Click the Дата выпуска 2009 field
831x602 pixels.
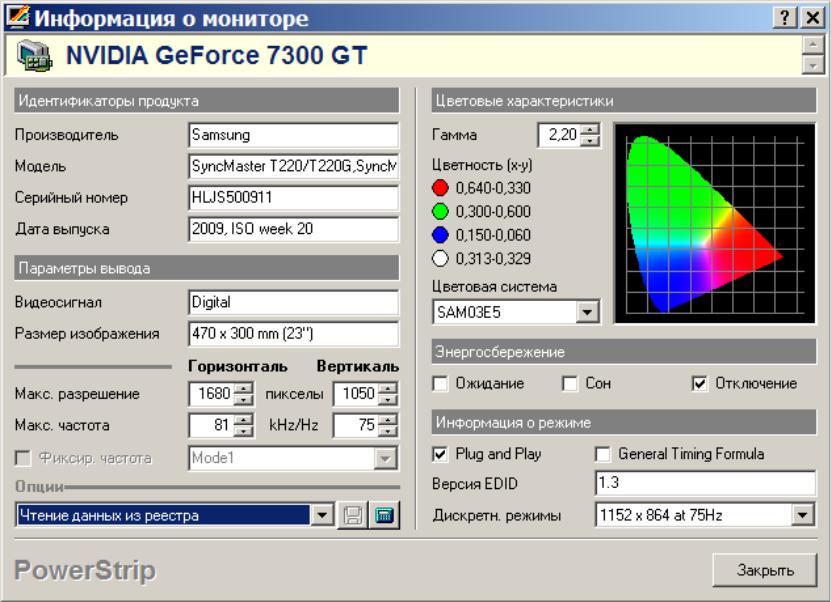[293, 228]
